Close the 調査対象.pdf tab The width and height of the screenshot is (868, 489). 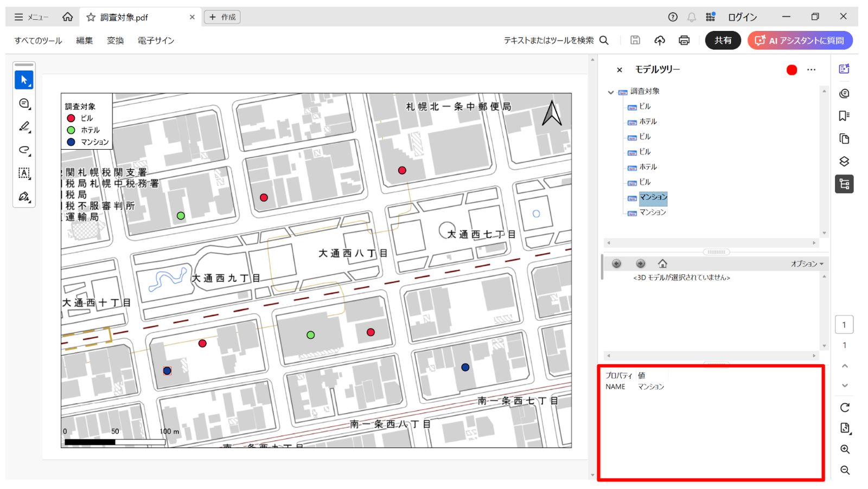click(192, 17)
